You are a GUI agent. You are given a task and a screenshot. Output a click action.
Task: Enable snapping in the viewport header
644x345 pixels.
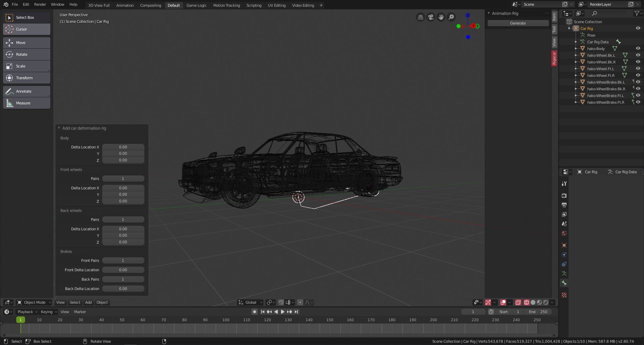(x=281, y=302)
